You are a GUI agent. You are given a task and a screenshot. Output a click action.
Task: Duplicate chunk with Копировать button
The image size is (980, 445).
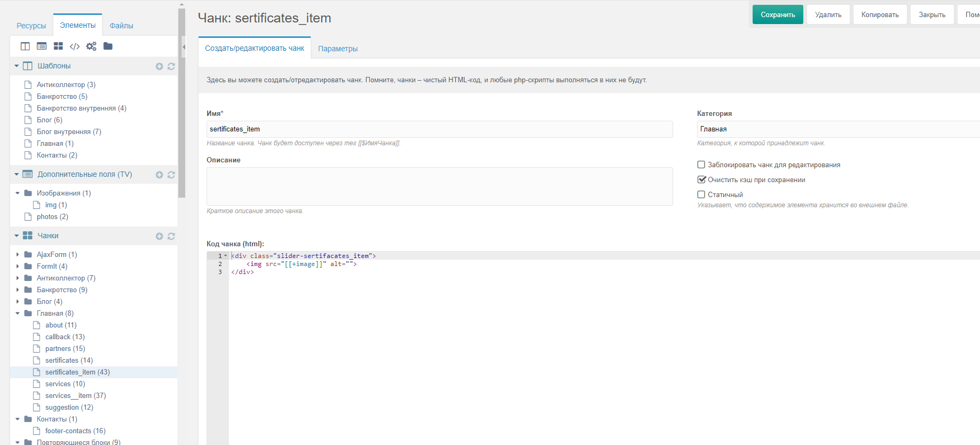tap(880, 15)
